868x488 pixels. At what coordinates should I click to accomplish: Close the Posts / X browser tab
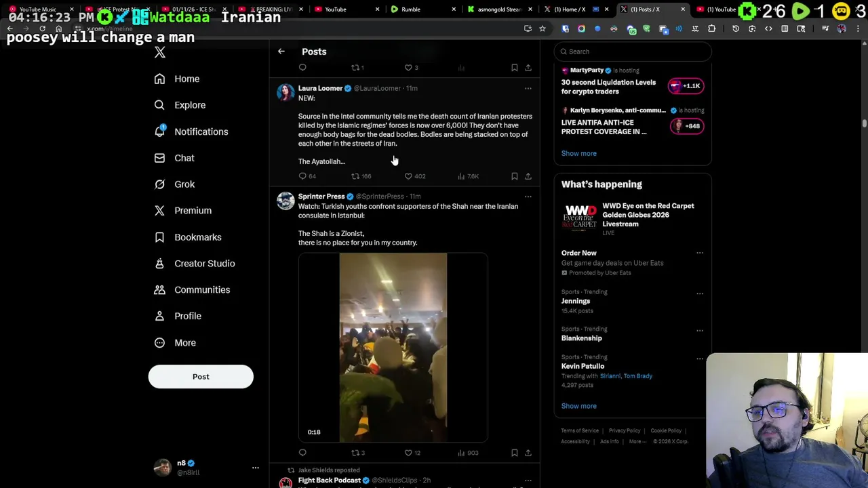pos(683,9)
